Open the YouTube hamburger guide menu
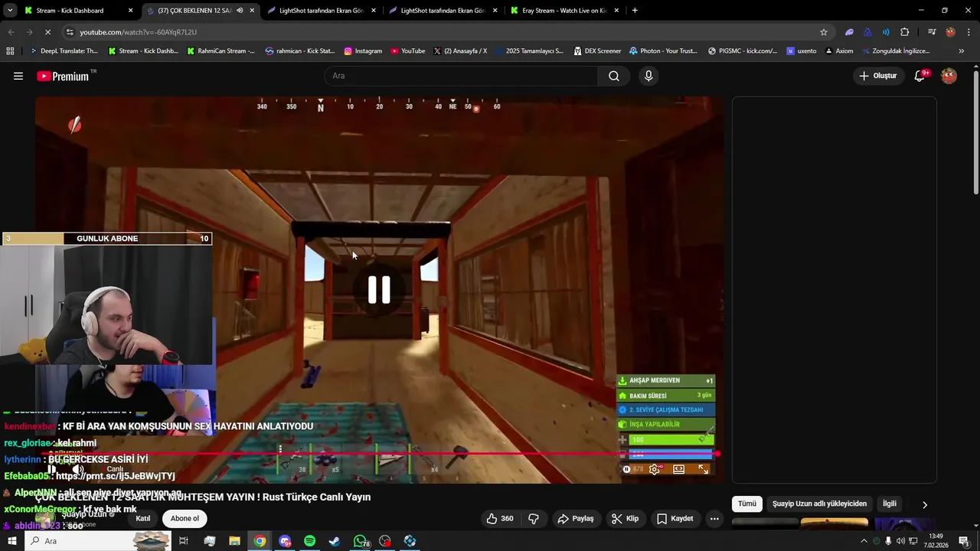 [18, 76]
